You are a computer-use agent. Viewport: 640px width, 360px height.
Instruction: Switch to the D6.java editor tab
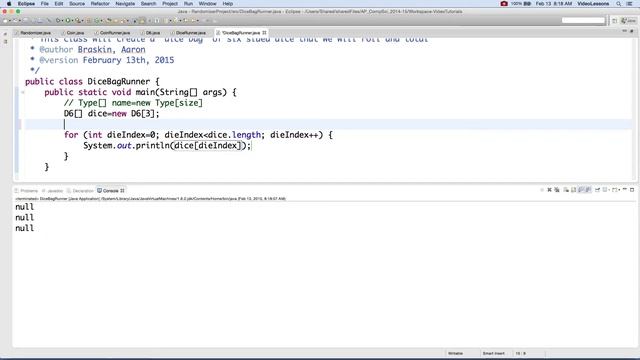coord(152,32)
